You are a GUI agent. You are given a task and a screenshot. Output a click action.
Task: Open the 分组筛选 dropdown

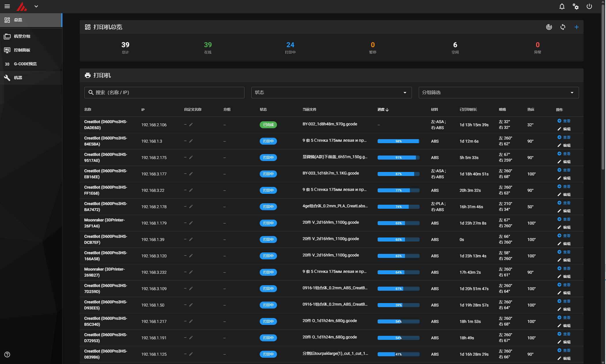[x=498, y=93]
